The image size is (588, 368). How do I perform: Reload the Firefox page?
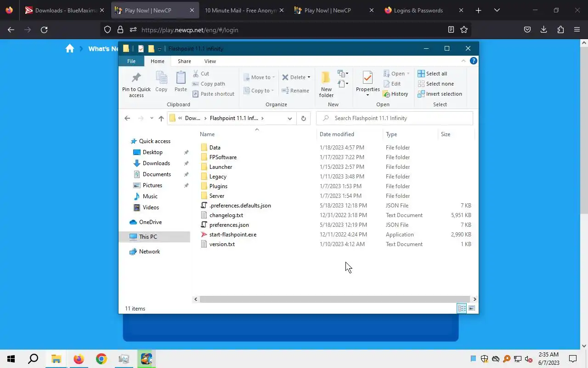click(x=44, y=30)
